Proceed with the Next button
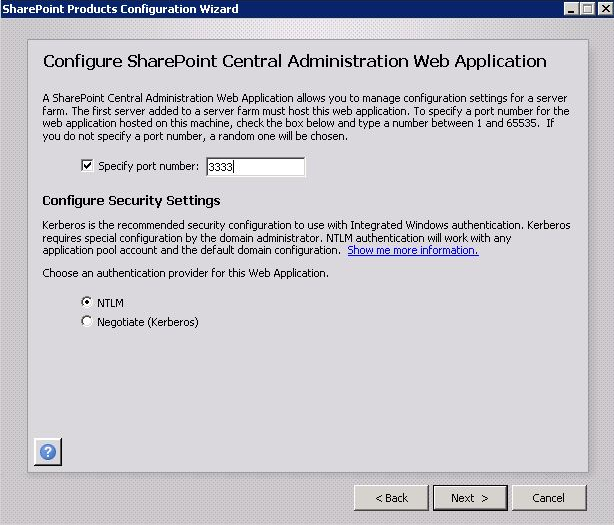Screen dimensions: 614x525 coord(470,498)
